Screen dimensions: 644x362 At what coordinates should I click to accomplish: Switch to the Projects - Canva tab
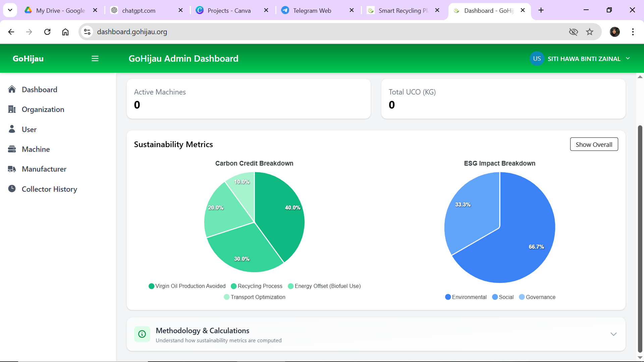pos(229,10)
